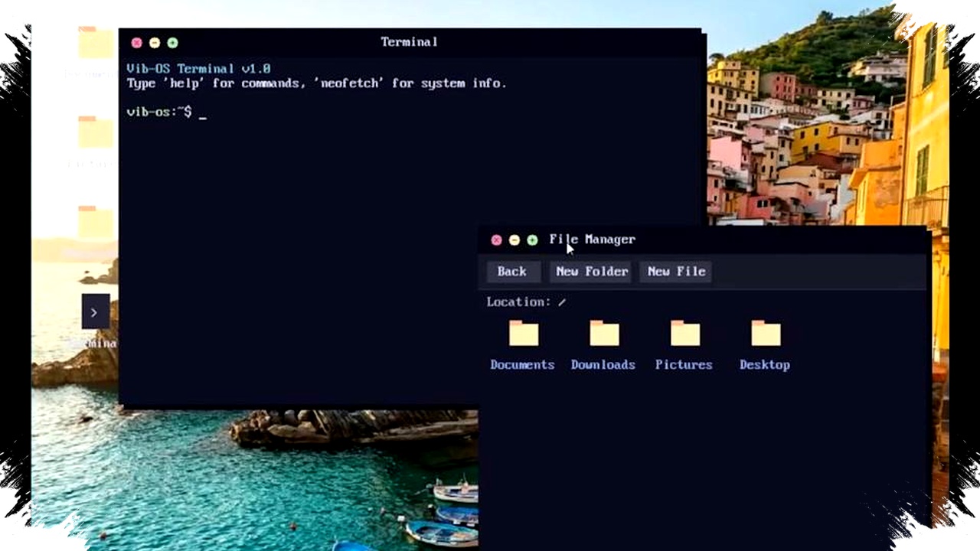Maximize the Terminal window with green button
The image size is (980, 551).
click(x=172, y=43)
